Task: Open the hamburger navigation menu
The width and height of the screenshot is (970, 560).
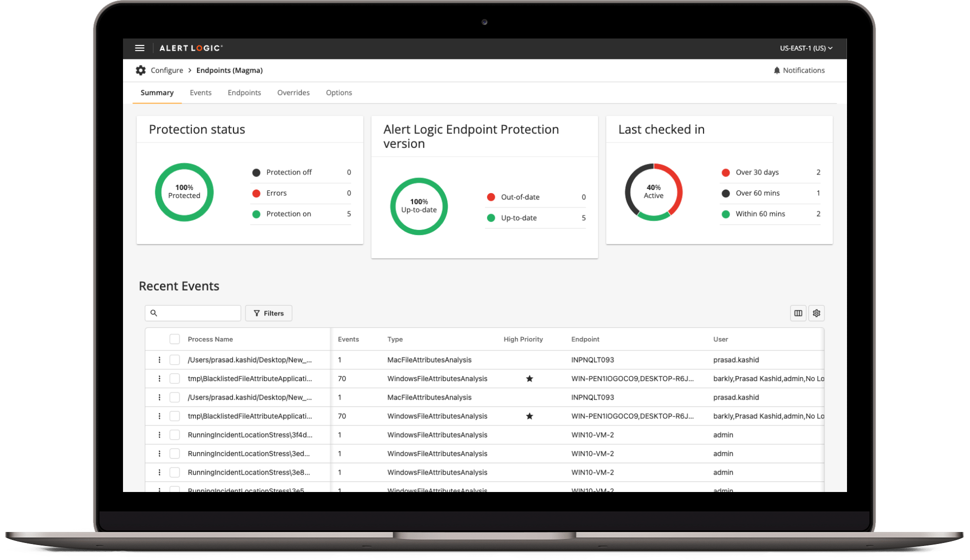Action: click(x=139, y=48)
